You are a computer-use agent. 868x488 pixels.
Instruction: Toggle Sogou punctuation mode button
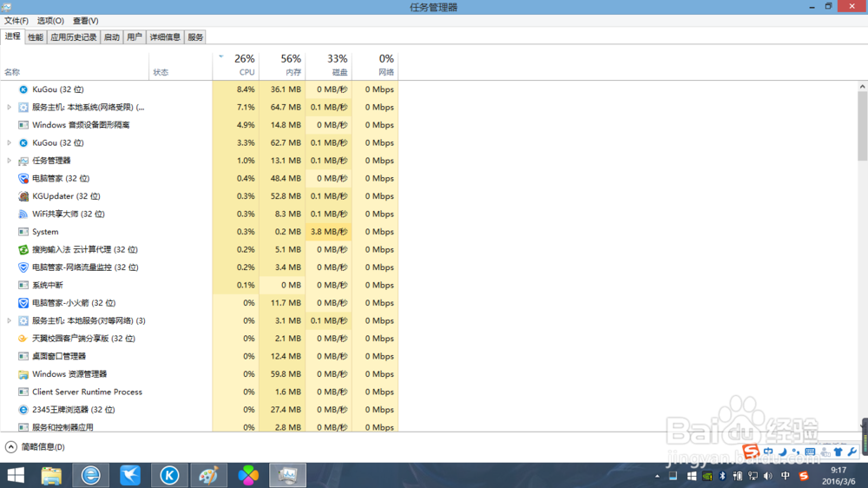point(796,452)
